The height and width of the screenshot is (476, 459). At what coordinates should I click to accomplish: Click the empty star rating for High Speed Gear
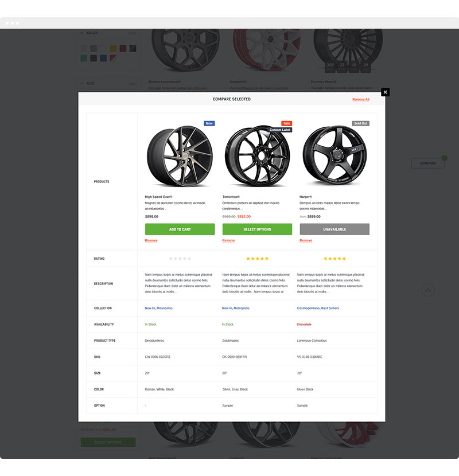coord(180,259)
